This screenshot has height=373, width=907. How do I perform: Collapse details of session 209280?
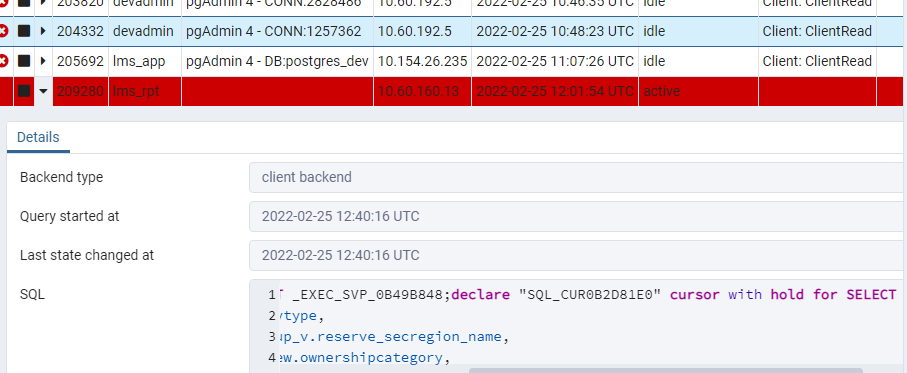[x=43, y=91]
